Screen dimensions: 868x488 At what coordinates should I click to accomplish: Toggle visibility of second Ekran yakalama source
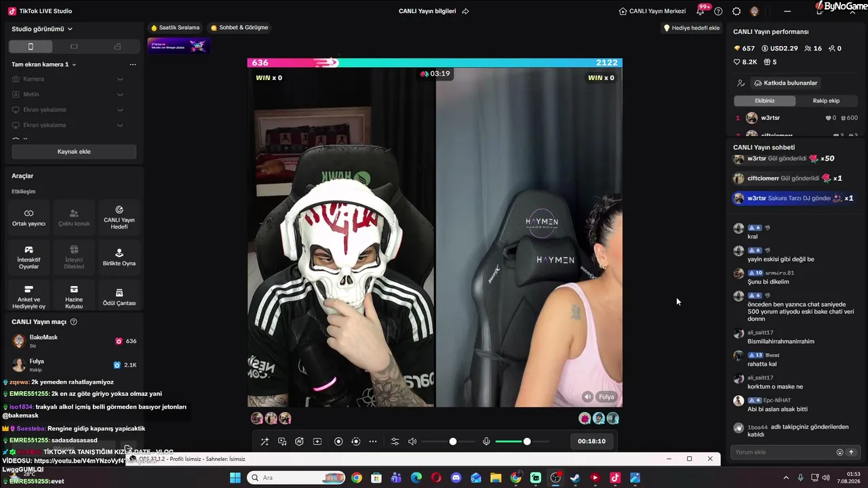click(x=120, y=125)
